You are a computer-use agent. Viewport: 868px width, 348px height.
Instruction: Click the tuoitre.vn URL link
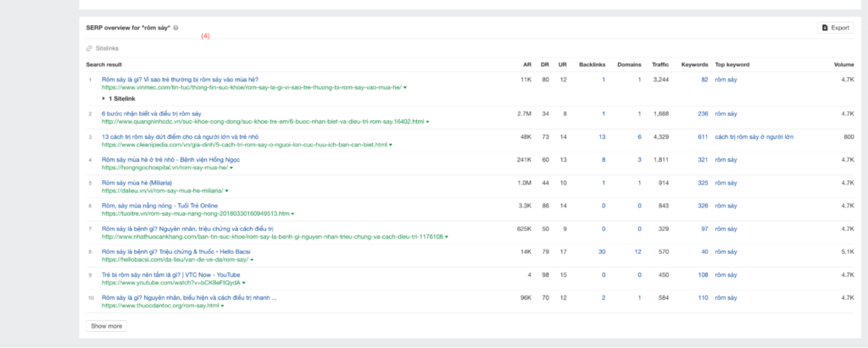[196, 213]
